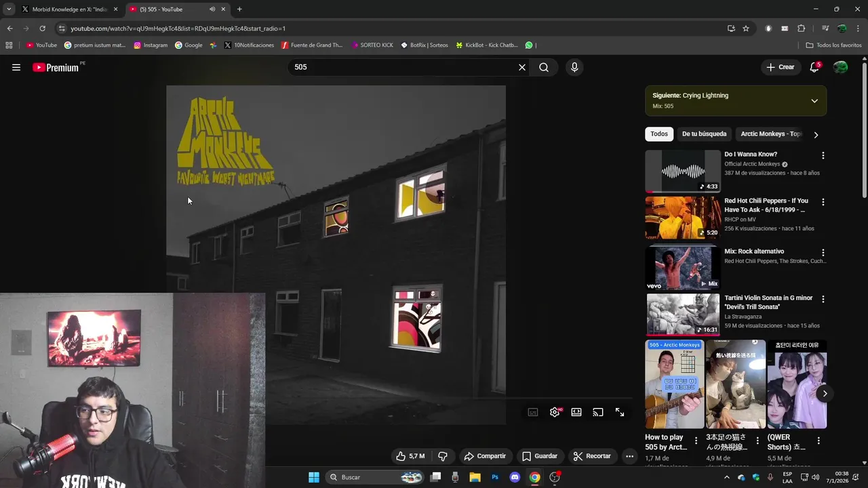
Task: Open a new Chrome tab
Action: pyautogui.click(x=239, y=9)
